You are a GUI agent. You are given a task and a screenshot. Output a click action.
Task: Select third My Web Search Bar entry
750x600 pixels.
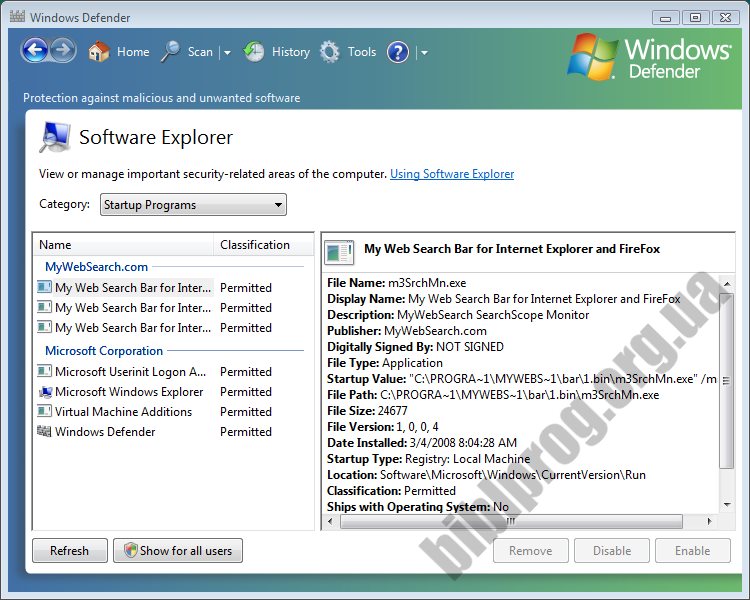[x=133, y=328]
